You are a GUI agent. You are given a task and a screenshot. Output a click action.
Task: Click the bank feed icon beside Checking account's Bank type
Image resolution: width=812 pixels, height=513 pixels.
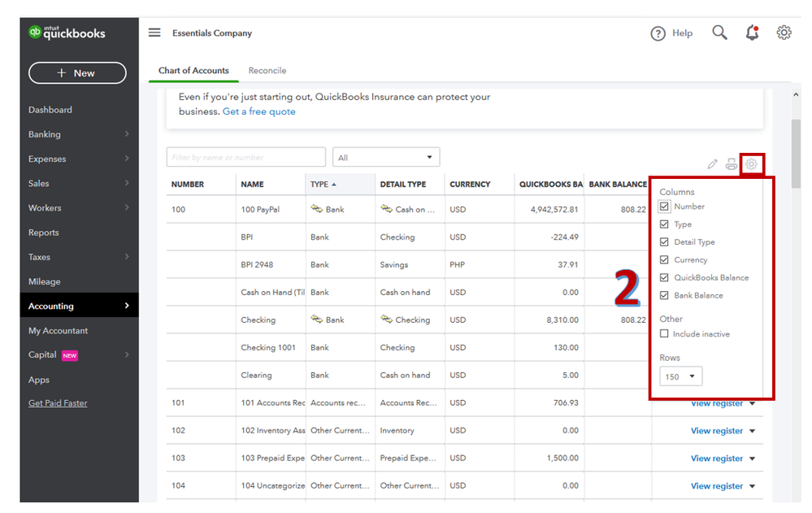tap(316, 320)
